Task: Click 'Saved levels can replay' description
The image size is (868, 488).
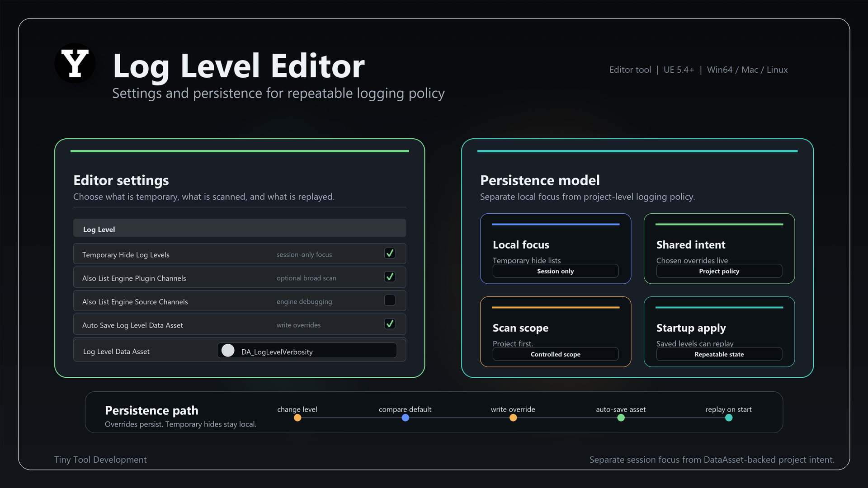Action: (x=695, y=343)
